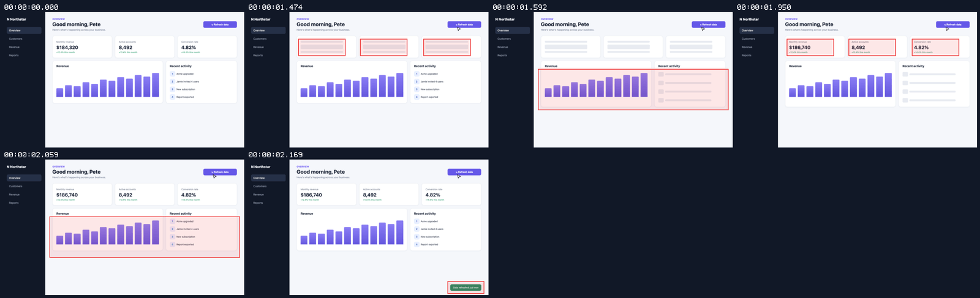Click the Revenue bar chart in 00:00:01.474 frame
Image resolution: width=980 pixels, height=298 pixels.
point(352,85)
